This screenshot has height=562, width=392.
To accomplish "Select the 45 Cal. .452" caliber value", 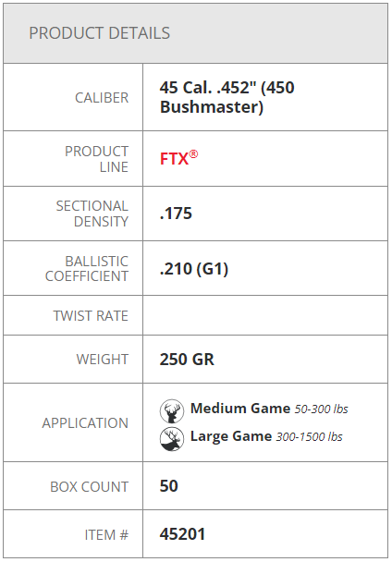I will pos(227,97).
